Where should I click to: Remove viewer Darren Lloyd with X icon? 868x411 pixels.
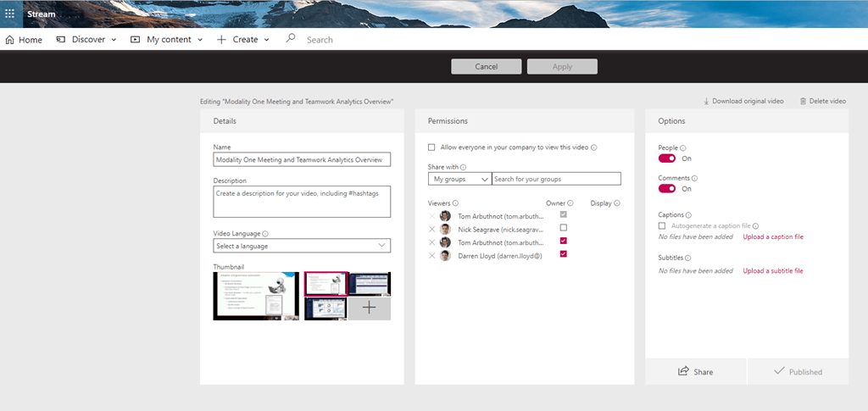coord(432,255)
